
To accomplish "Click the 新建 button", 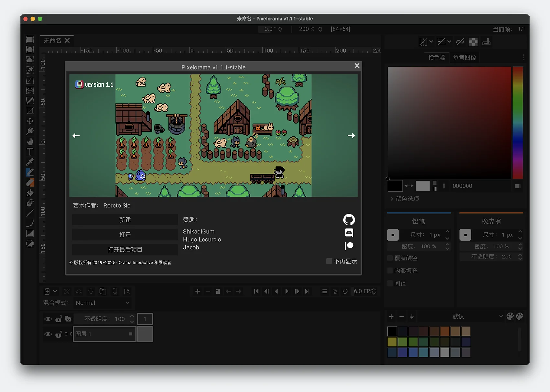I will point(125,220).
